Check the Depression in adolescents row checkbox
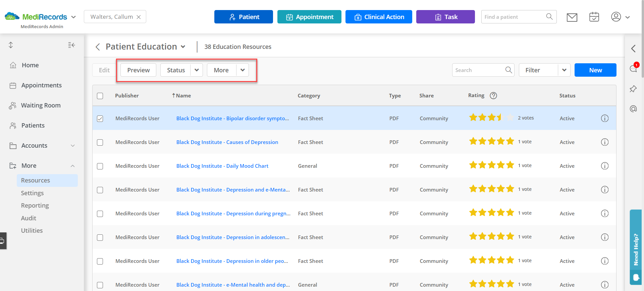This screenshot has height=291, width=644. tap(100, 237)
